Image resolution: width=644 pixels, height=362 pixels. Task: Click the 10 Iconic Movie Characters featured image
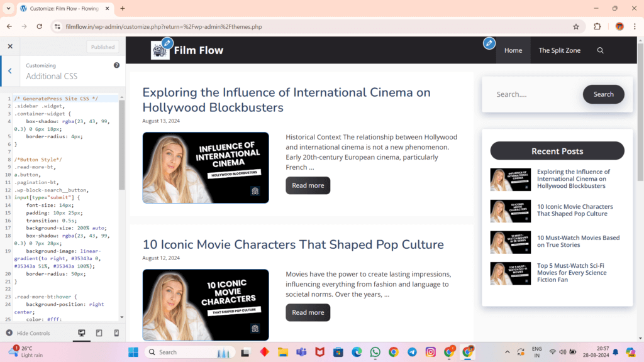(x=206, y=305)
